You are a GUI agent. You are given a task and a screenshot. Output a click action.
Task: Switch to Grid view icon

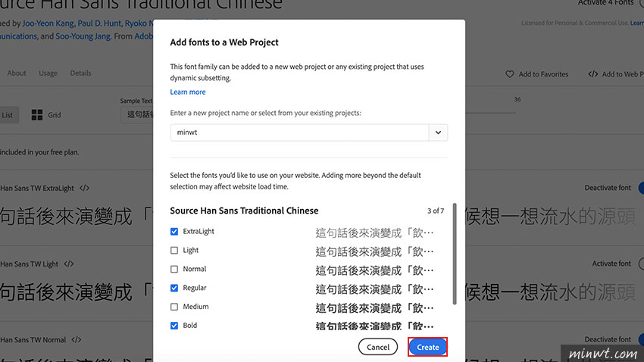(37, 115)
